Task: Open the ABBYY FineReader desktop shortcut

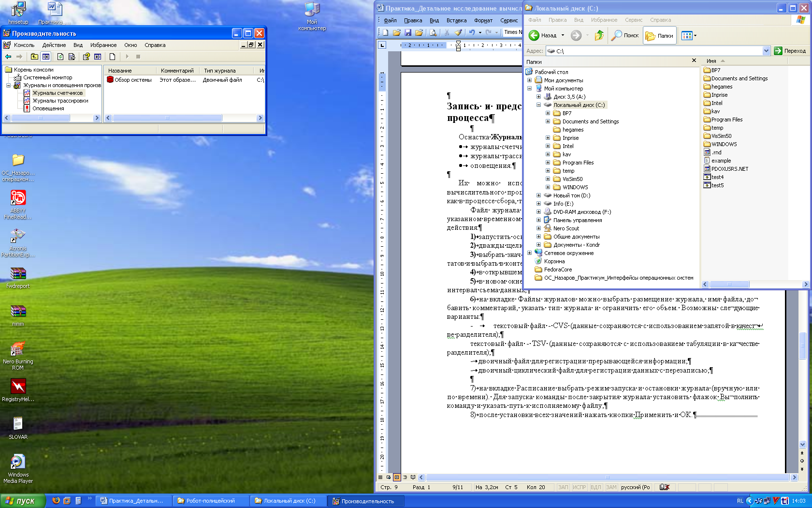Action: click(18, 205)
